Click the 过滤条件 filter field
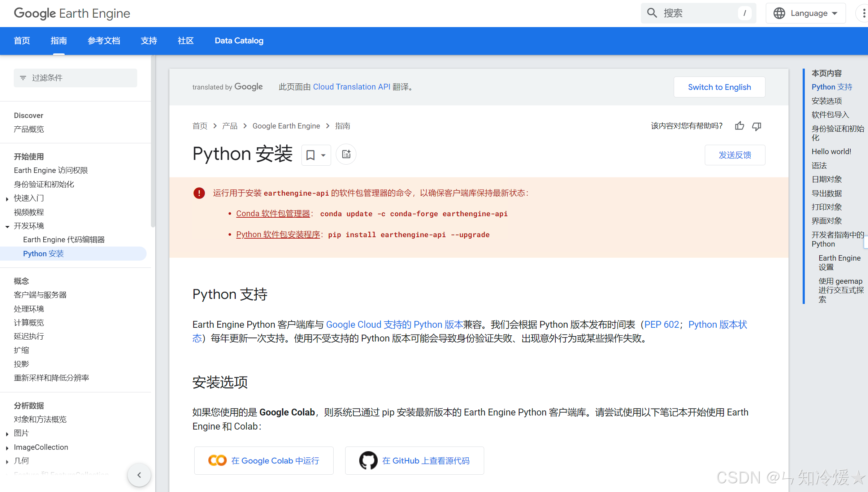This screenshot has height=492, width=868. (x=75, y=78)
